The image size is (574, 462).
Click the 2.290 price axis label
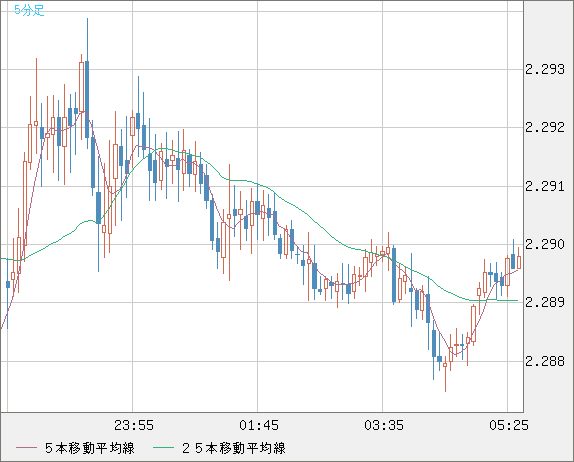[x=545, y=244]
